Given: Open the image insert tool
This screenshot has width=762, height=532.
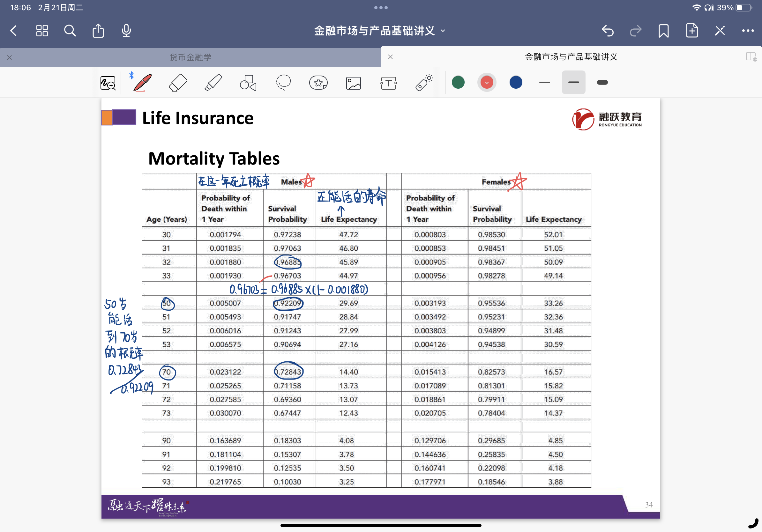Looking at the screenshot, I should tap(354, 83).
